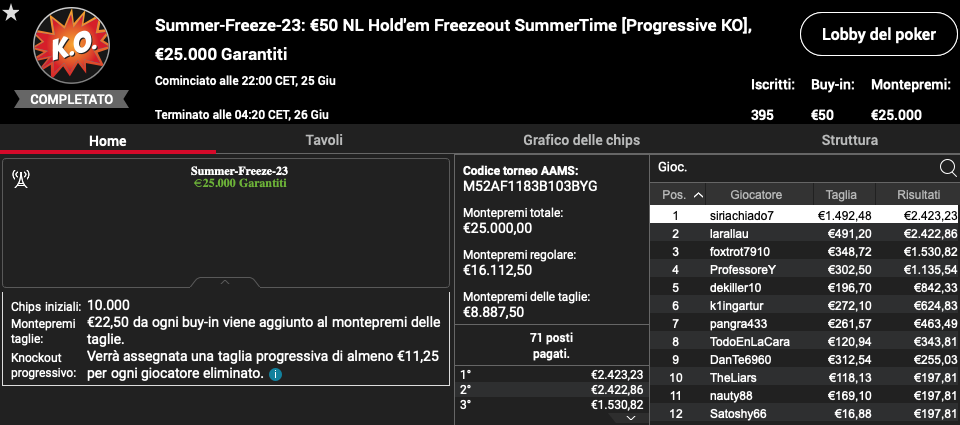Viewport: 960px width, 425px height.
Task: Sort players by Taglia column
Action: pyautogui.click(x=841, y=195)
